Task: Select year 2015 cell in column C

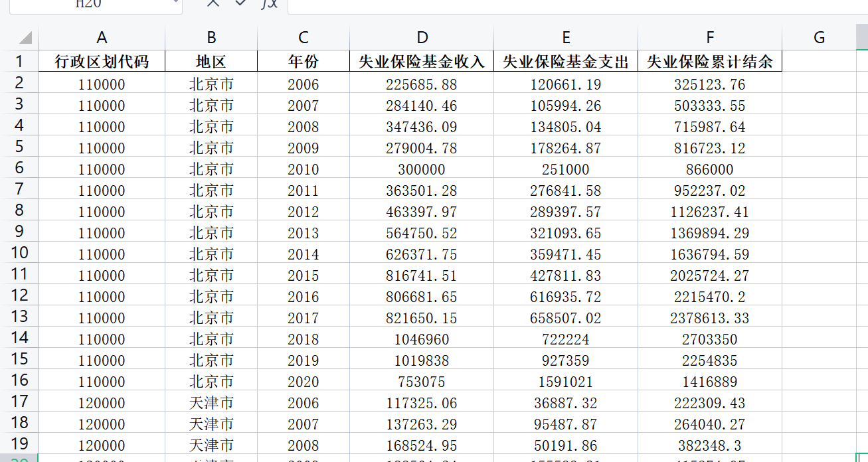Action: click(304, 275)
